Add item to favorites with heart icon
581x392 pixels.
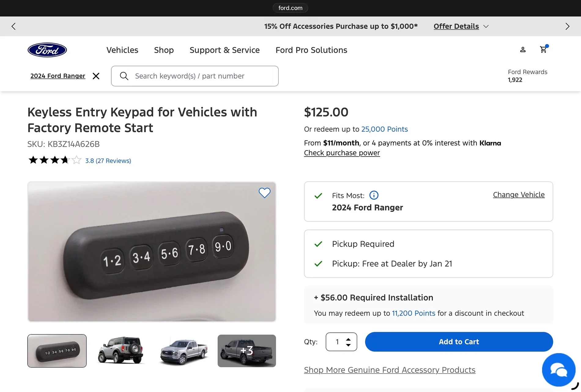click(265, 193)
